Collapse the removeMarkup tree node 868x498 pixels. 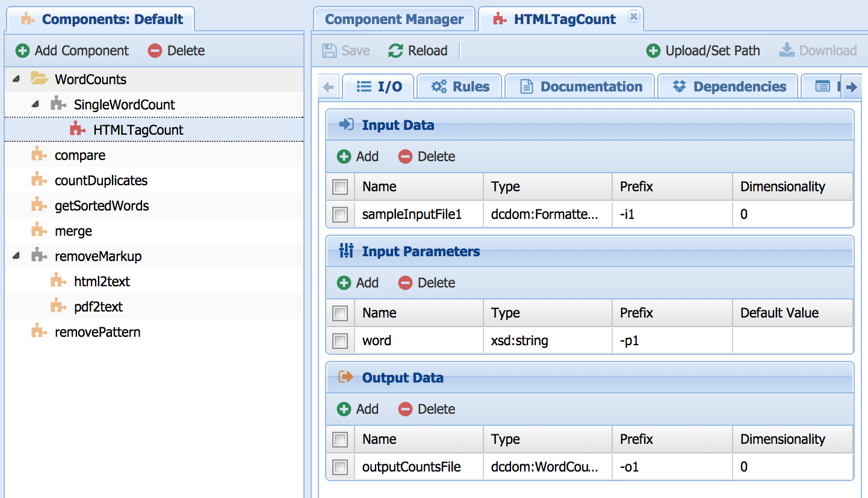click(x=16, y=256)
